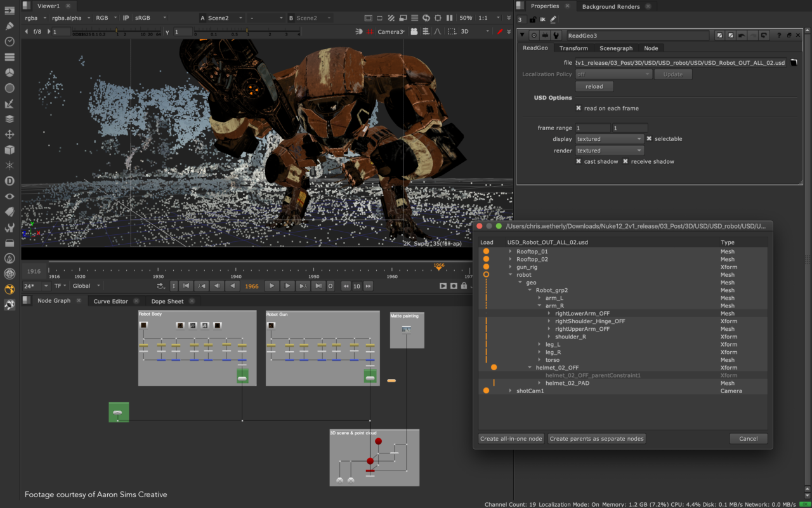Click the Particles snowflake icon in the toolbar

(10, 165)
